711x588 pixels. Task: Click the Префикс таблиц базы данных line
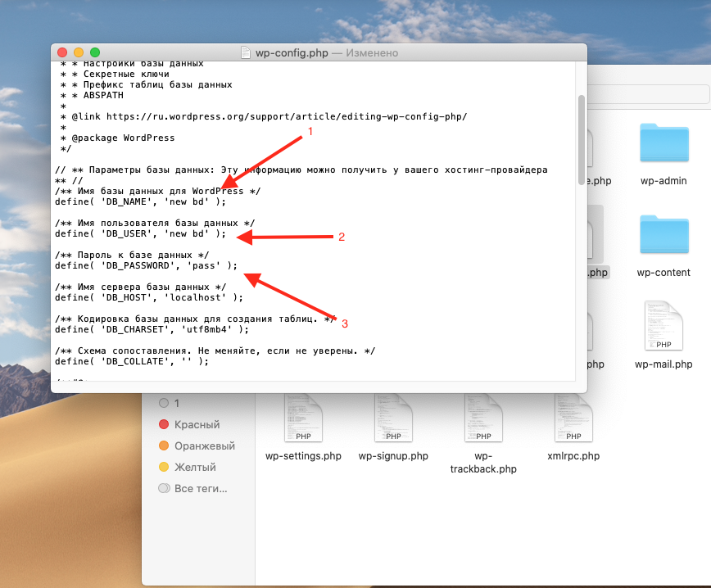click(x=147, y=85)
